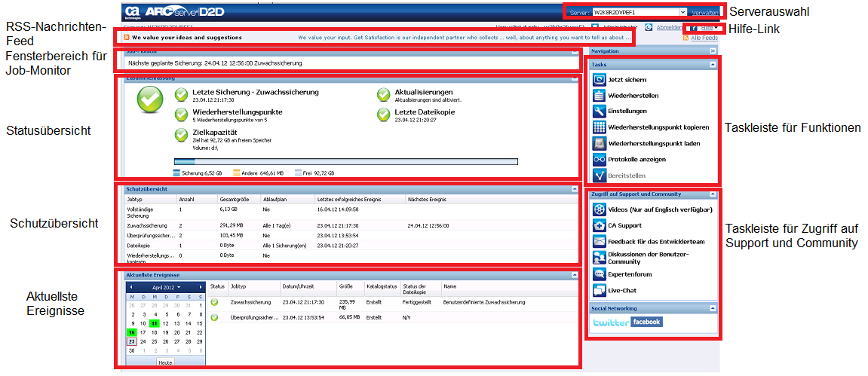The width and height of the screenshot is (868, 376).
Task: Open Protokolle anzeigen icon
Action: point(600,159)
